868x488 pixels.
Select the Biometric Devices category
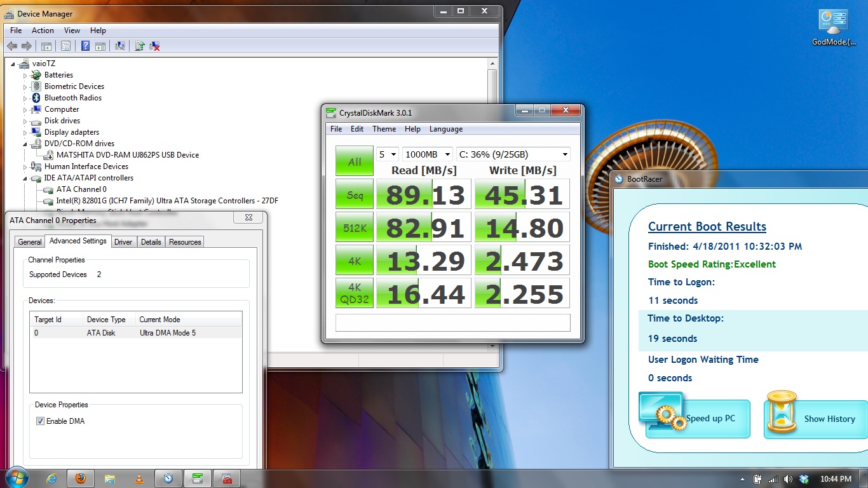[x=74, y=86]
